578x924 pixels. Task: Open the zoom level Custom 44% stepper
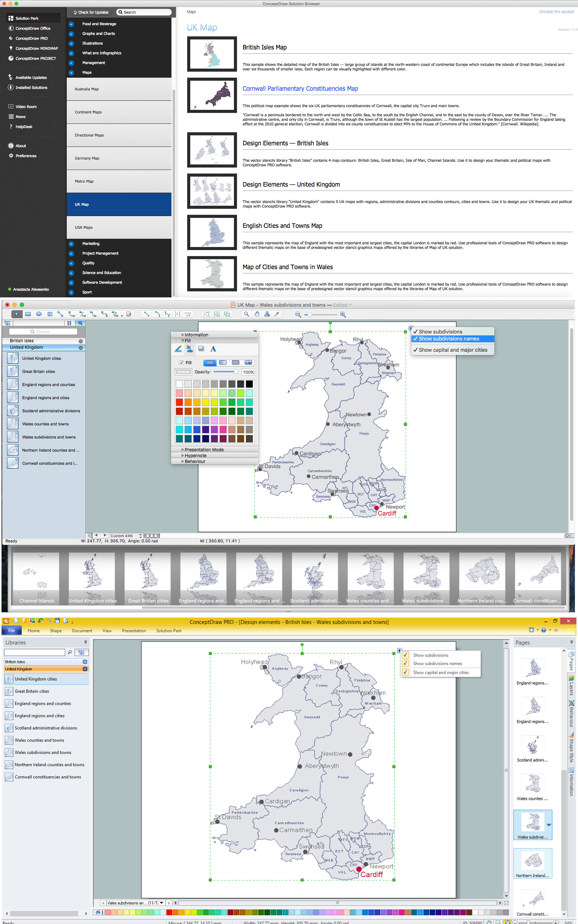[140, 536]
